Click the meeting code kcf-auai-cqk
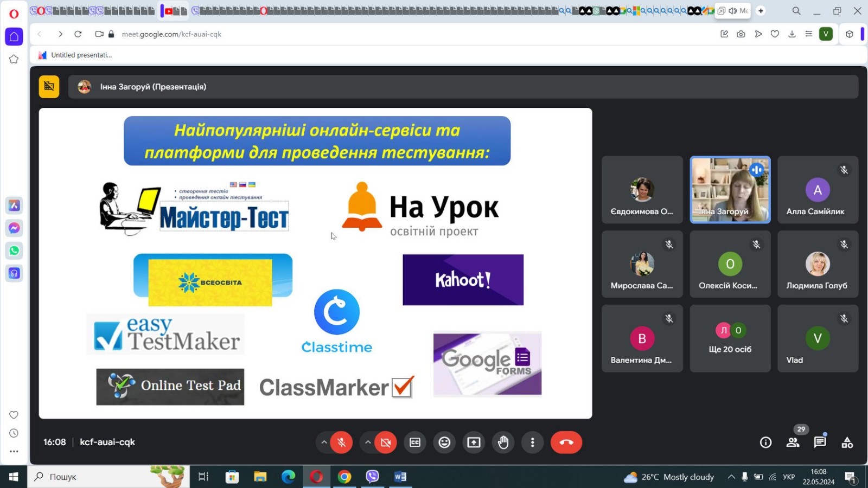Image resolution: width=868 pixels, height=488 pixels. pos(107,442)
